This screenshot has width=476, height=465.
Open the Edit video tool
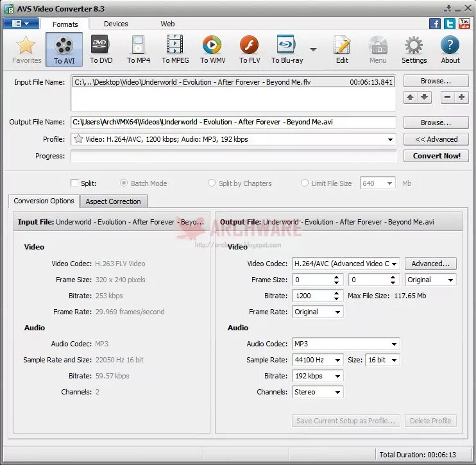(x=342, y=49)
